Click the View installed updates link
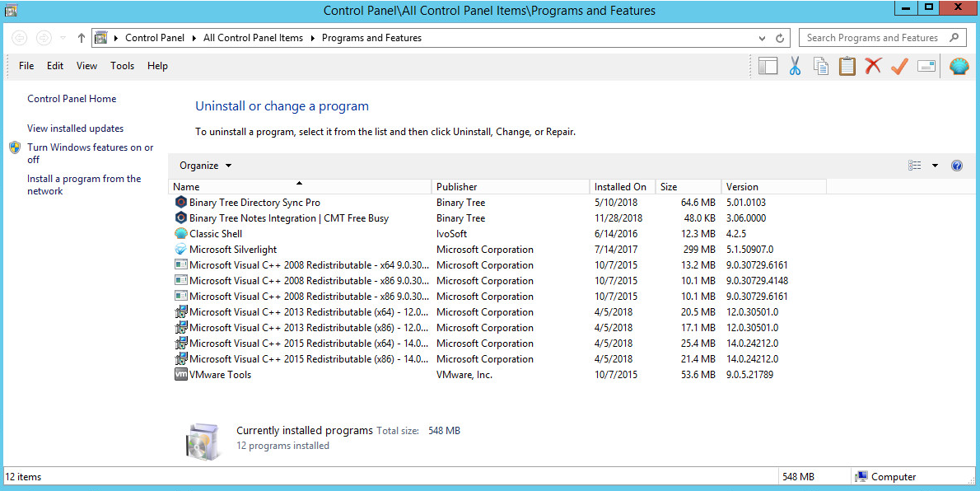 (x=75, y=129)
